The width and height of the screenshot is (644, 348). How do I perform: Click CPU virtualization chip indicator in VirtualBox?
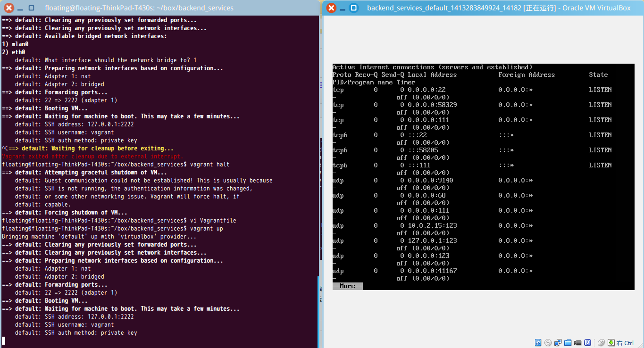(x=588, y=342)
